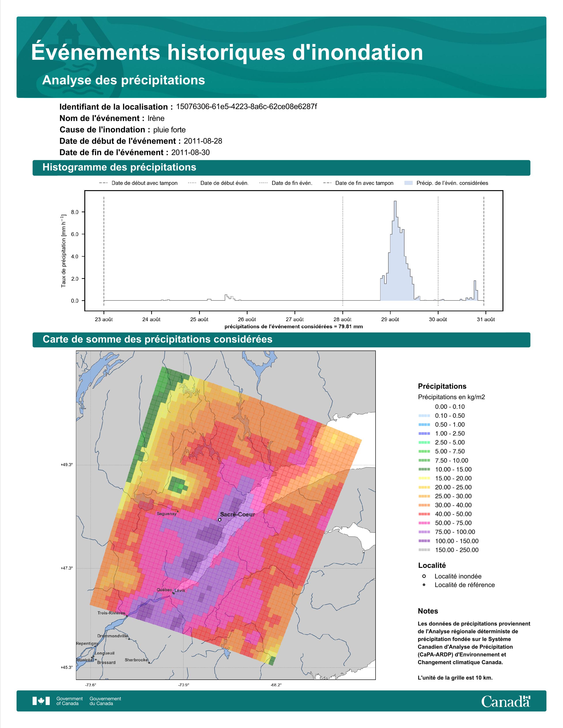Image resolution: width=563 pixels, height=728 pixels.
Task: Click the 40.00 - 50.00 legend swatch
Action: click(x=424, y=514)
